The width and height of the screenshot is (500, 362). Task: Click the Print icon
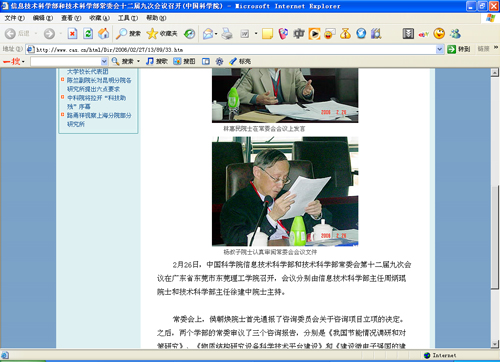pos(227,33)
